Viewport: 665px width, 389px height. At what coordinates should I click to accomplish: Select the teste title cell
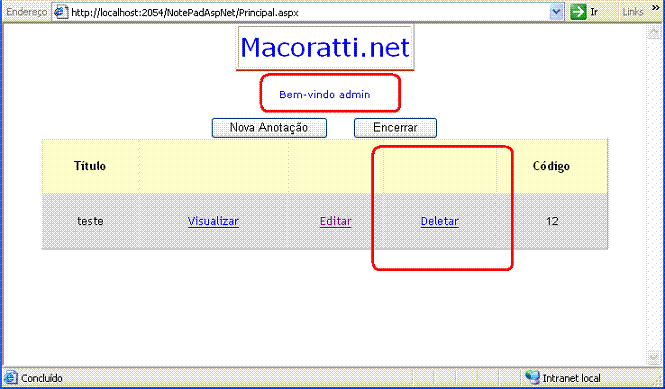tap(90, 221)
